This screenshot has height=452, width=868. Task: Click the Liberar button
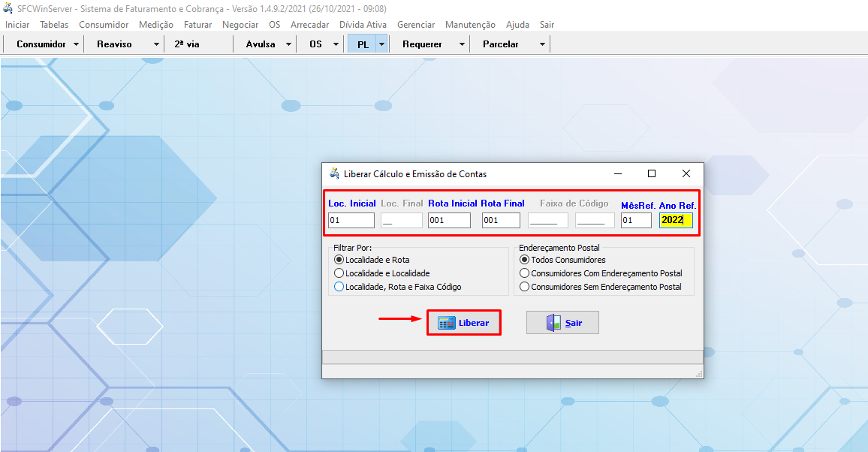(x=463, y=323)
